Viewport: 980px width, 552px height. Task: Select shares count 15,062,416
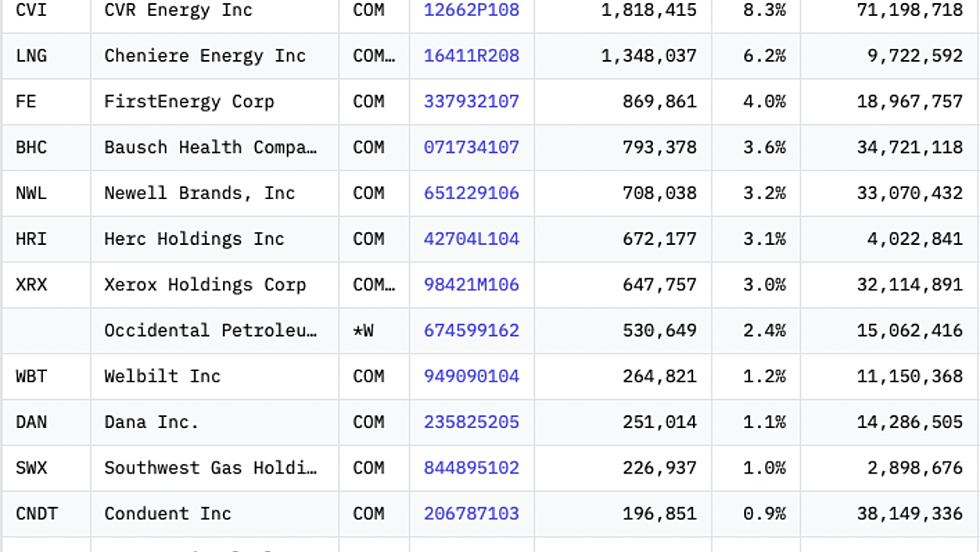pyautogui.click(x=910, y=330)
